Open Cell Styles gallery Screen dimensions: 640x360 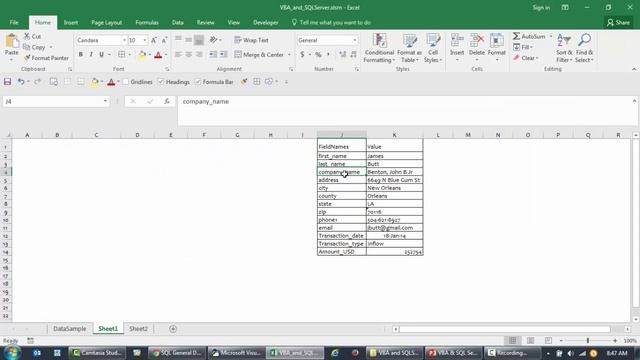coord(433,48)
